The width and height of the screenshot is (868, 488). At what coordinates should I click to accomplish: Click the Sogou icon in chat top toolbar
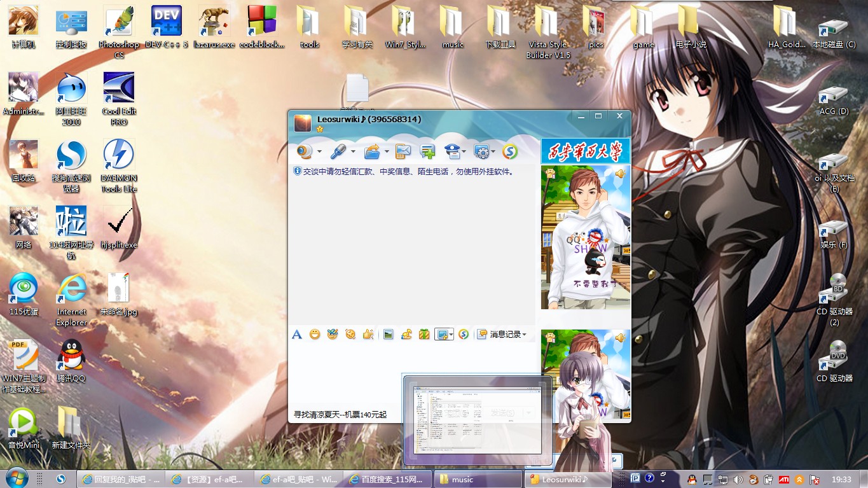pyautogui.click(x=510, y=151)
